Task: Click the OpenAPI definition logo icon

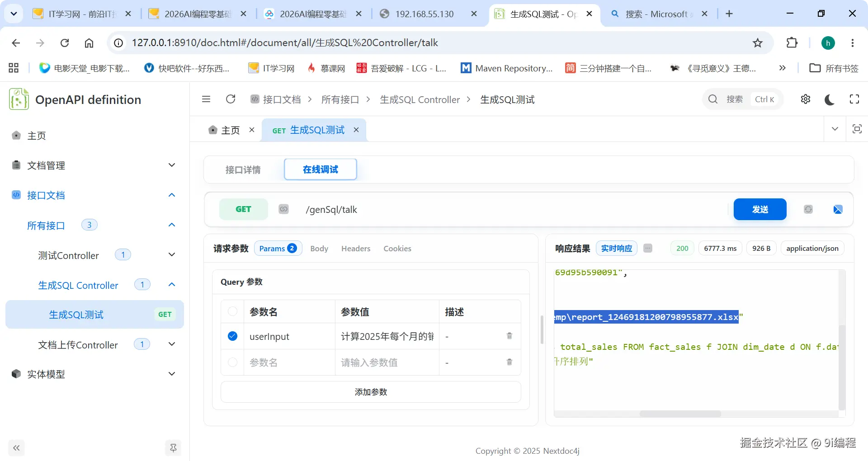Action: 19,99
